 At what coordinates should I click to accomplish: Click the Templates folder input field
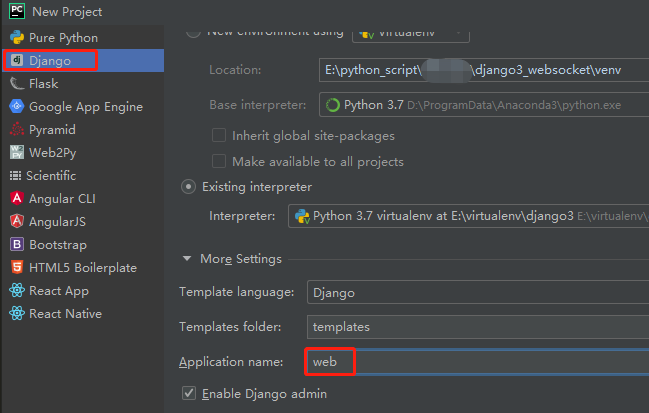pyautogui.click(x=478, y=327)
